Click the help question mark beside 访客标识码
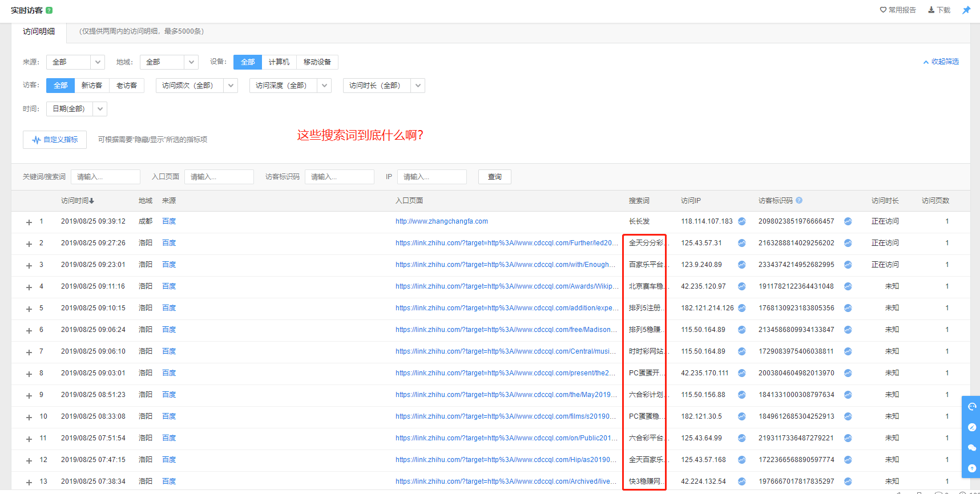980x494 pixels. click(799, 200)
